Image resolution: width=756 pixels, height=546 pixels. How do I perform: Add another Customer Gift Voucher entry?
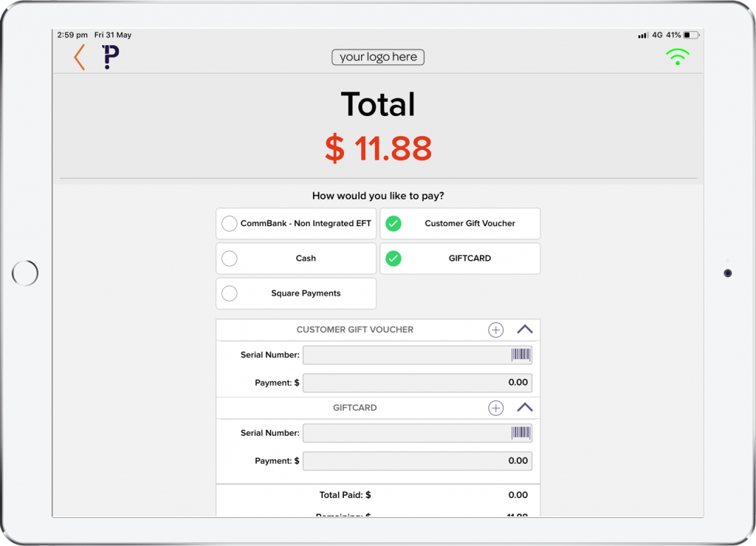click(x=495, y=330)
